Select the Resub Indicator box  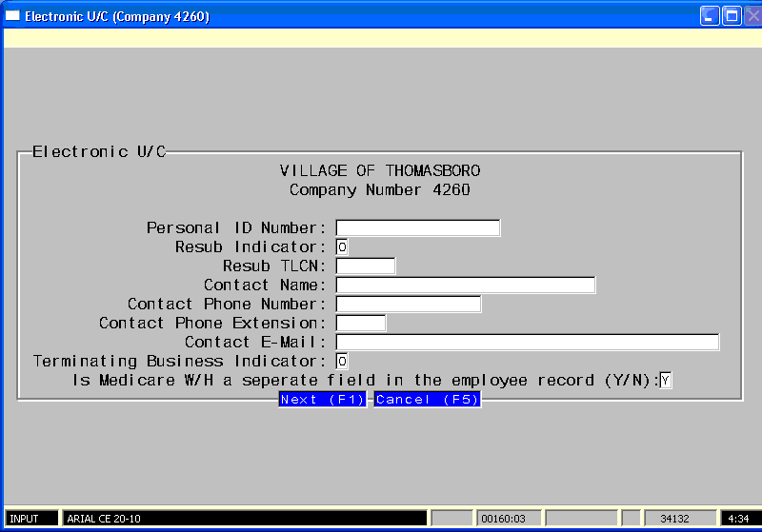coord(342,247)
